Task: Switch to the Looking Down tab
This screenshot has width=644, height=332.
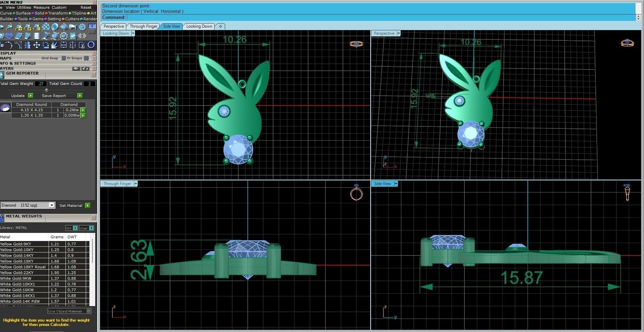Action: 199,26
